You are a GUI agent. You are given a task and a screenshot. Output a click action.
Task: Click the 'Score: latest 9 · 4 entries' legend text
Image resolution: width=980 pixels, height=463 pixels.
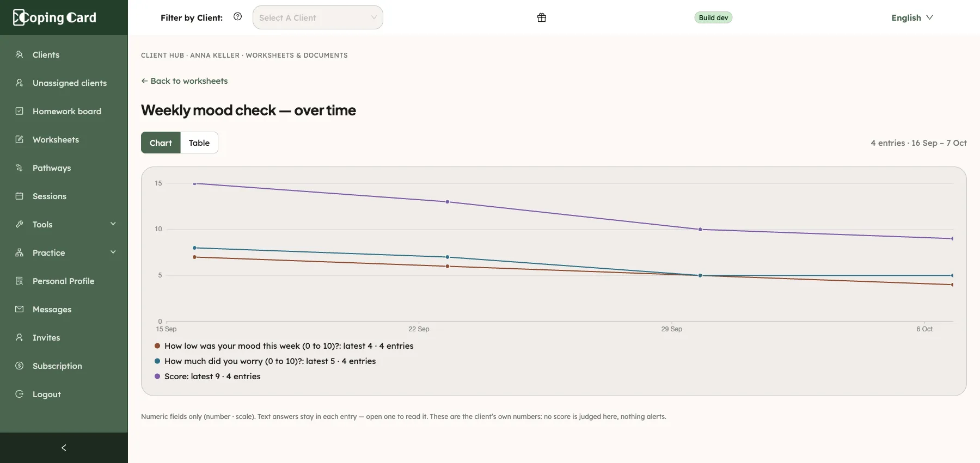click(212, 376)
